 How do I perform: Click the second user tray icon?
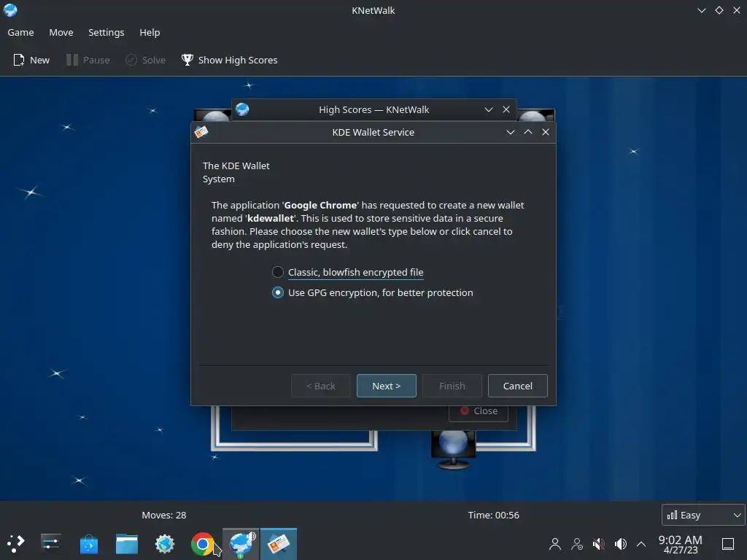pyautogui.click(x=577, y=544)
